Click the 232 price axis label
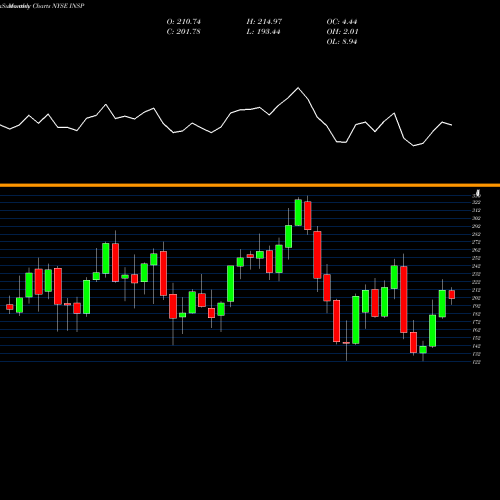Image resolution: width=500 pixels, height=500 pixels. [x=476, y=274]
